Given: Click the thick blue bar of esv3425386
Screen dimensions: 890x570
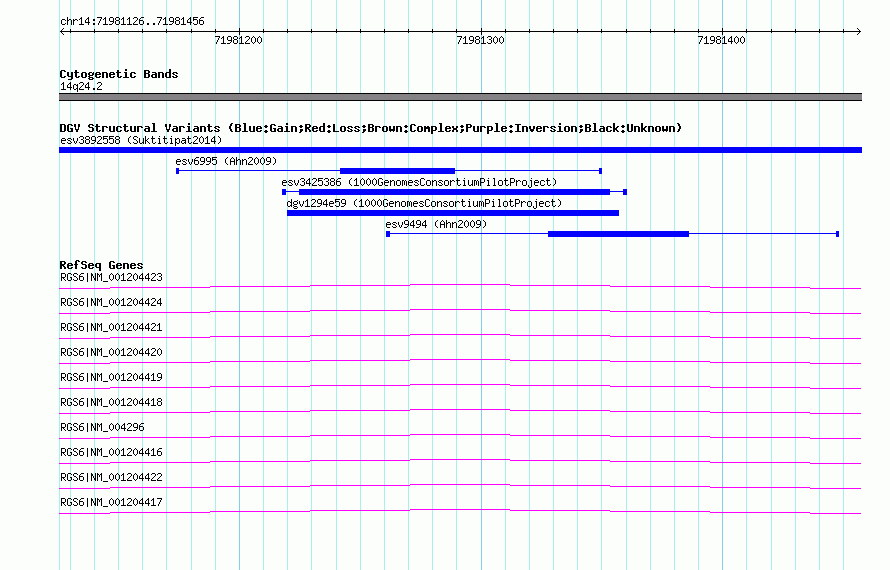Looking at the screenshot, I should [454, 192].
